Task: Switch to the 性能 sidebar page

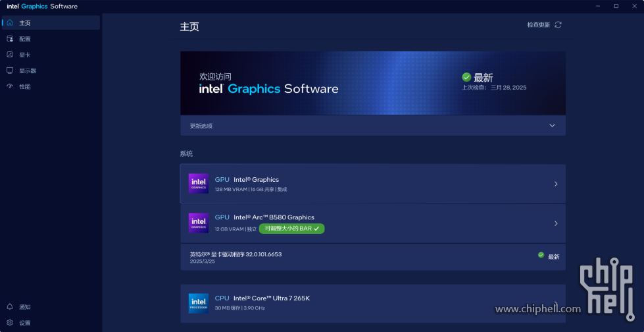Action: tap(51, 87)
